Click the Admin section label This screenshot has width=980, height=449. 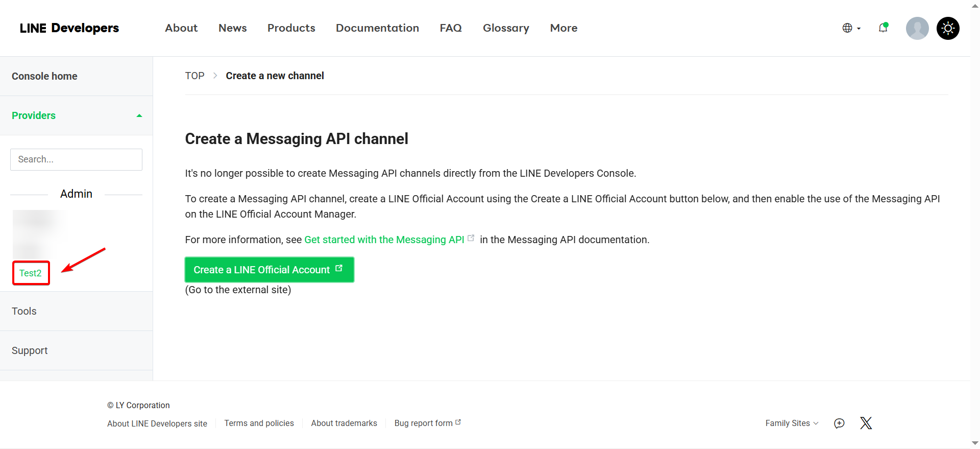76,194
